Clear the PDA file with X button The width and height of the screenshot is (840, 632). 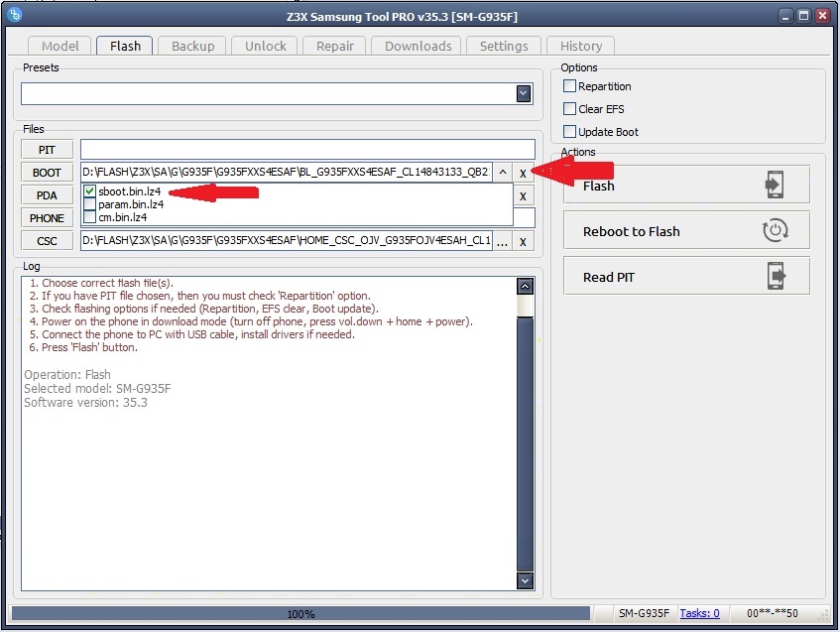523,196
